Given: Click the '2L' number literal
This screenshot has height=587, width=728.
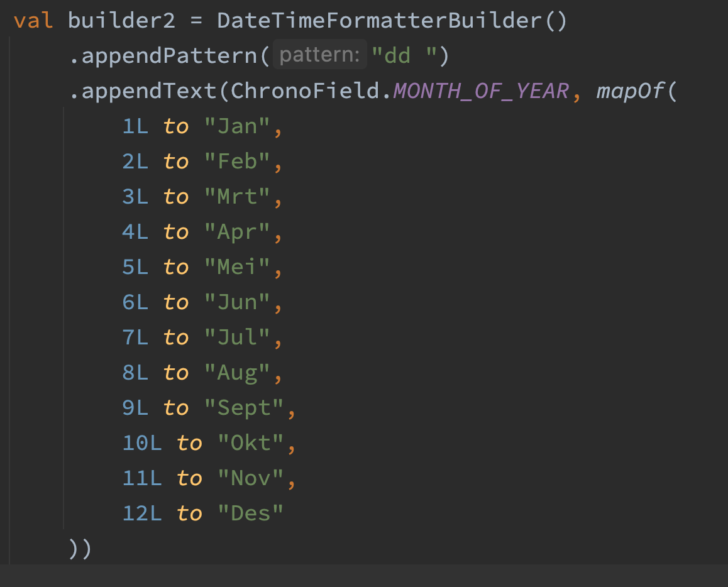Looking at the screenshot, I should (135, 162).
